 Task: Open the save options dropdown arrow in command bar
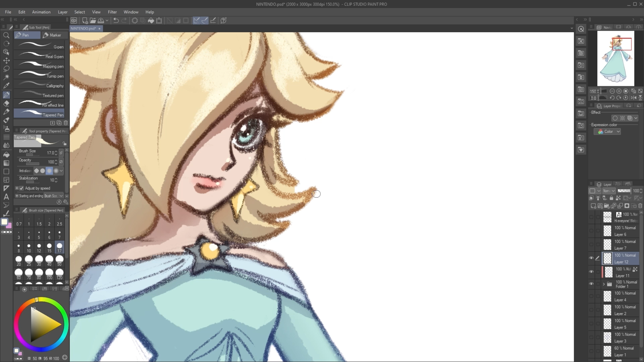(x=107, y=20)
